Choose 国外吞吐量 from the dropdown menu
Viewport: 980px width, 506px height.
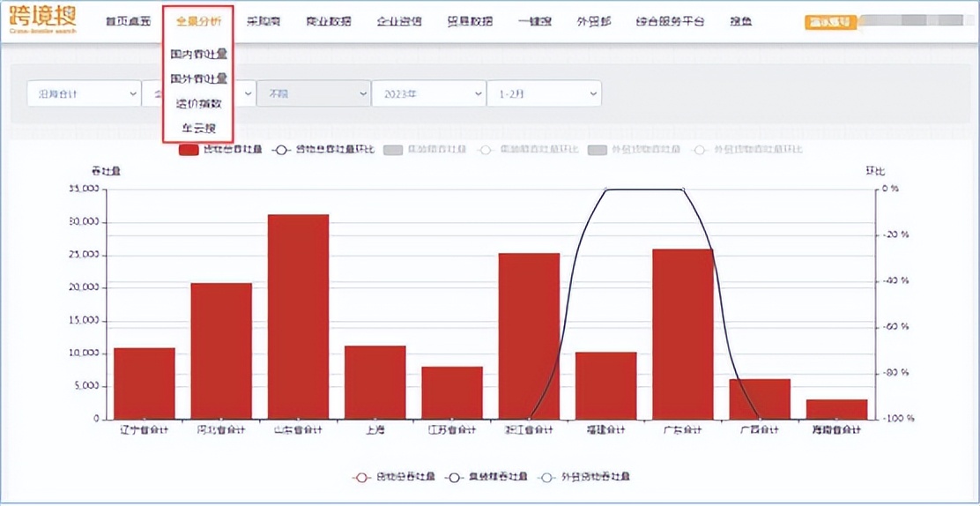click(x=199, y=78)
